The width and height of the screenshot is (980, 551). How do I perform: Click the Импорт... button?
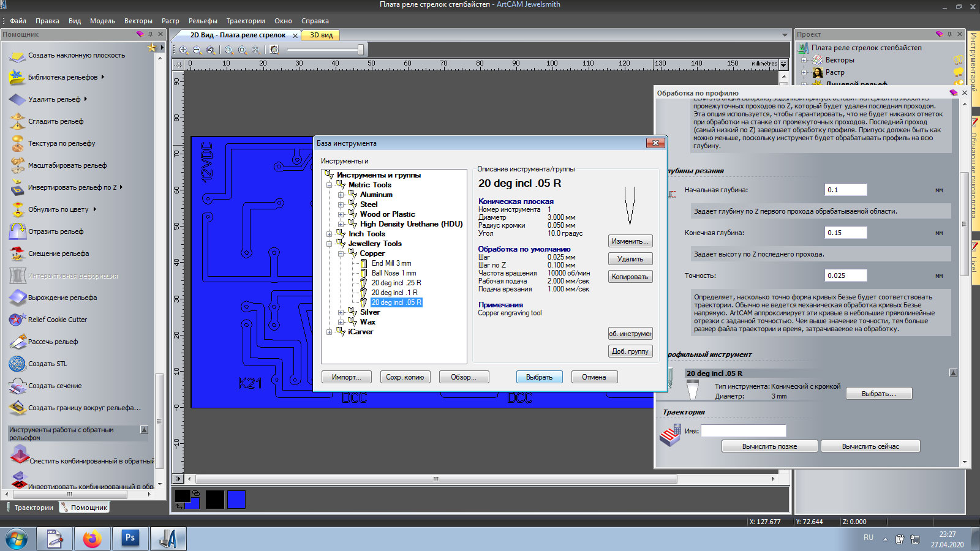[347, 377]
